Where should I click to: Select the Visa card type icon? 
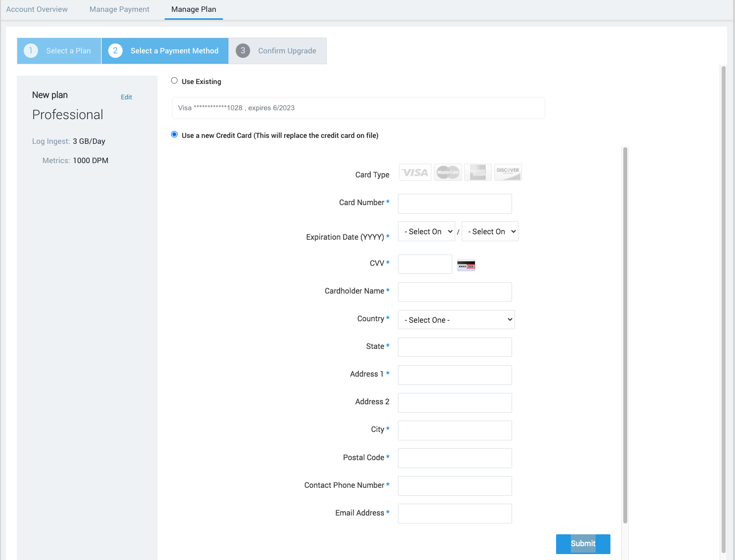415,172
